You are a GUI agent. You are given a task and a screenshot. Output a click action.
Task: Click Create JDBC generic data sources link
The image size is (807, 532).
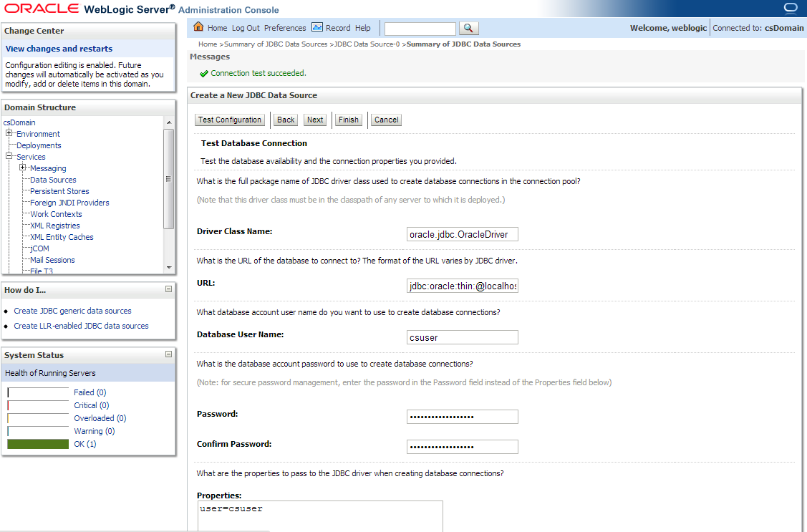click(72, 311)
